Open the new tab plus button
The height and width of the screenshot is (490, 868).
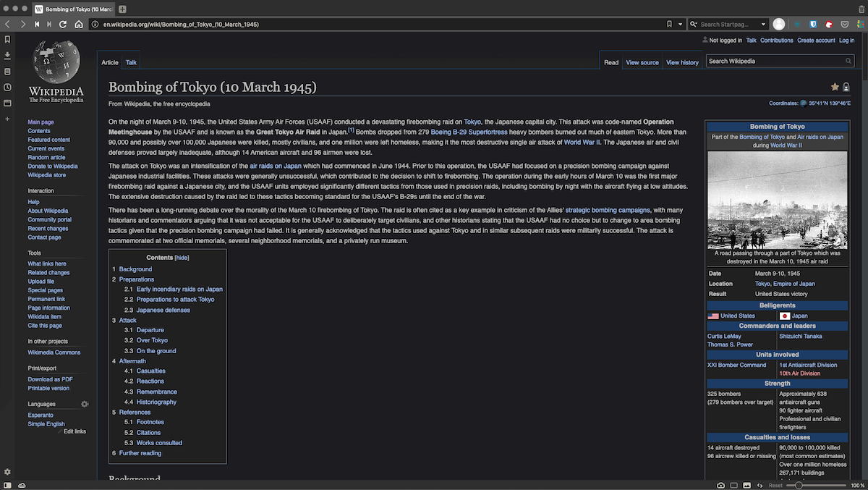[122, 9]
